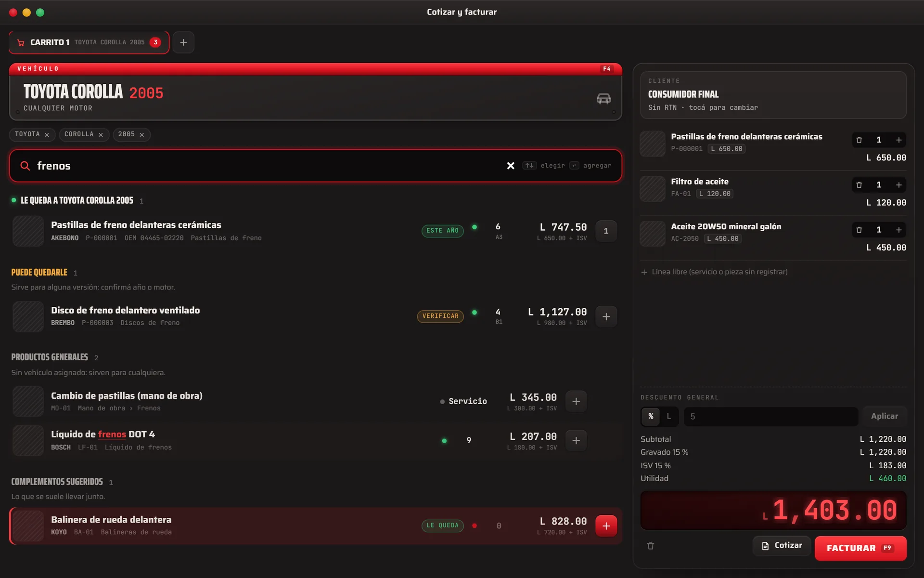Remove the COROLLA filter chip
This screenshot has height=578, width=924.
click(101, 135)
